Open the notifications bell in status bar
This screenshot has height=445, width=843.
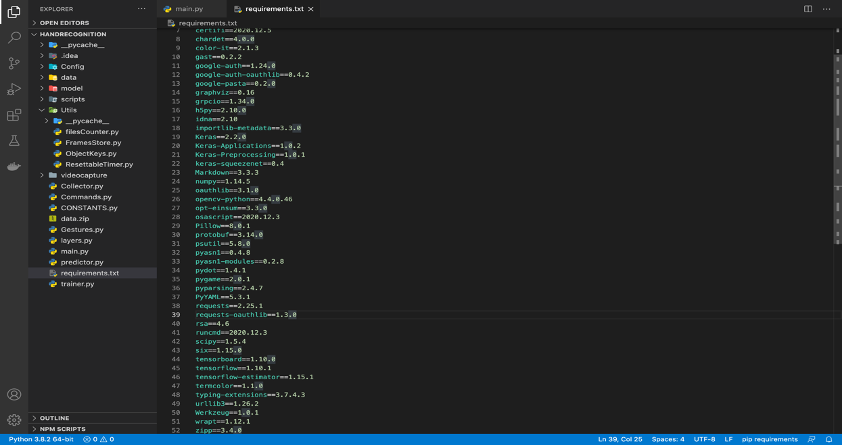tap(829, 439)
